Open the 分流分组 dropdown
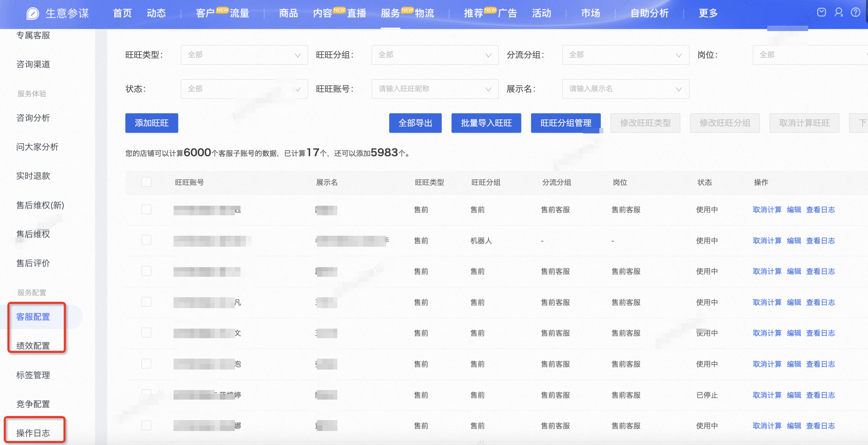Viewport: 868px width, 445px height. (626, 55)
